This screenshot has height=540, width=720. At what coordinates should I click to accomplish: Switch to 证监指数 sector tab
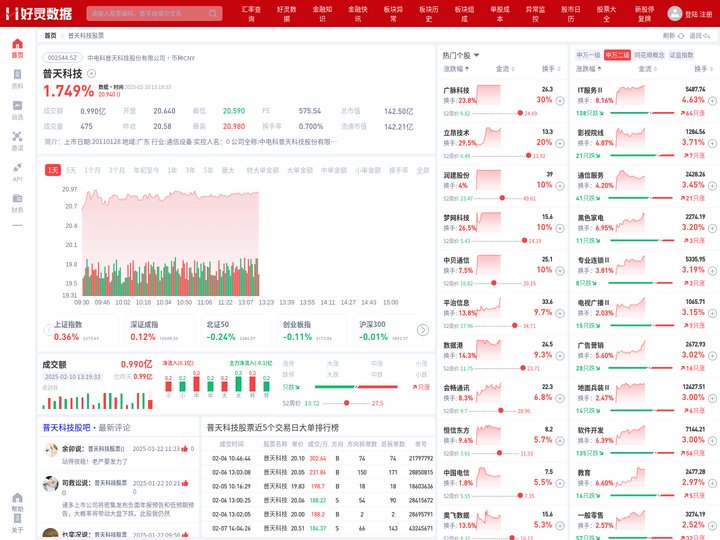coord(681,55)
